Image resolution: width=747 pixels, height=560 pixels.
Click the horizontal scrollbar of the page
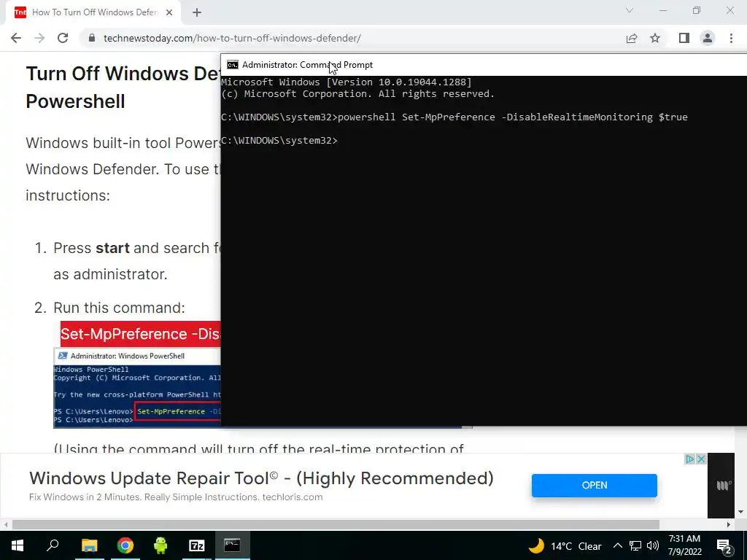coord(336,524)
